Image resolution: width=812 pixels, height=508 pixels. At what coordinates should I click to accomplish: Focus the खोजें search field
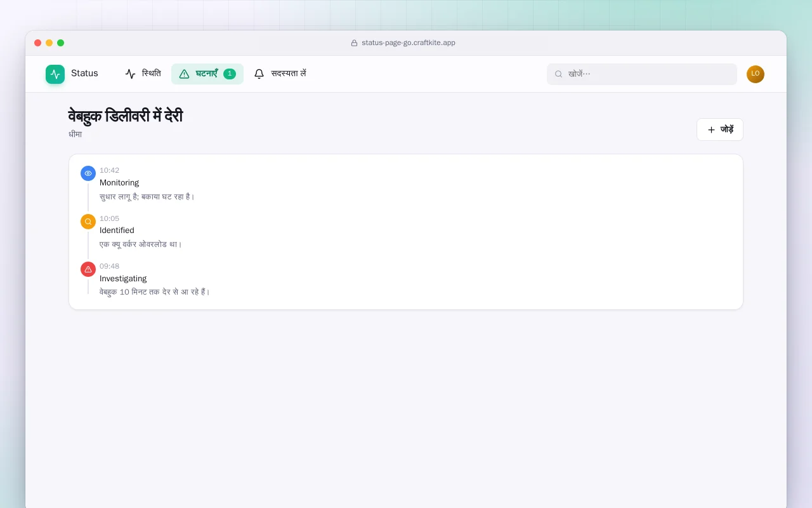[642, 74]
